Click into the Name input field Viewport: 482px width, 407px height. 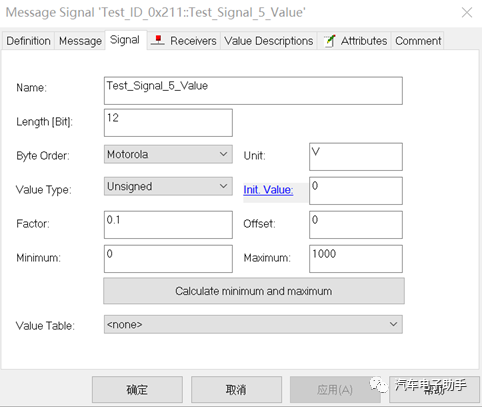pos(253,91)
